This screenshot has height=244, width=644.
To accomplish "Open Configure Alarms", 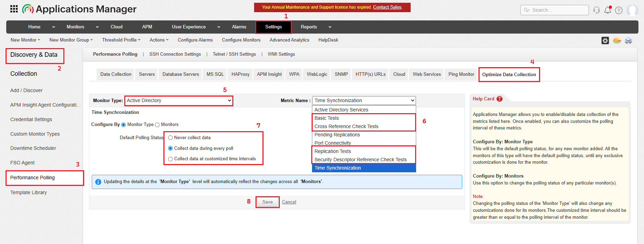I will click(x=195, y=40).
